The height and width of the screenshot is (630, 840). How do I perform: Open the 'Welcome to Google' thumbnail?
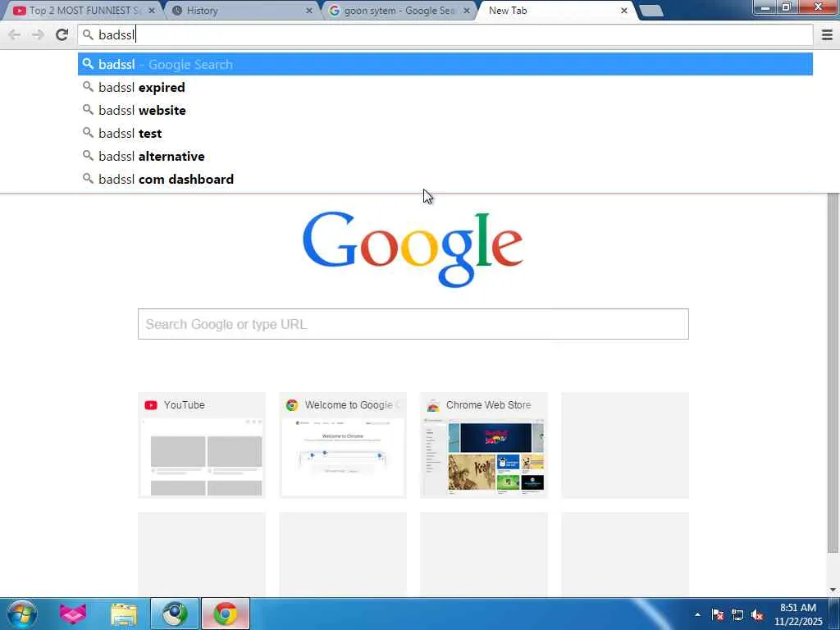pos(343,445)
